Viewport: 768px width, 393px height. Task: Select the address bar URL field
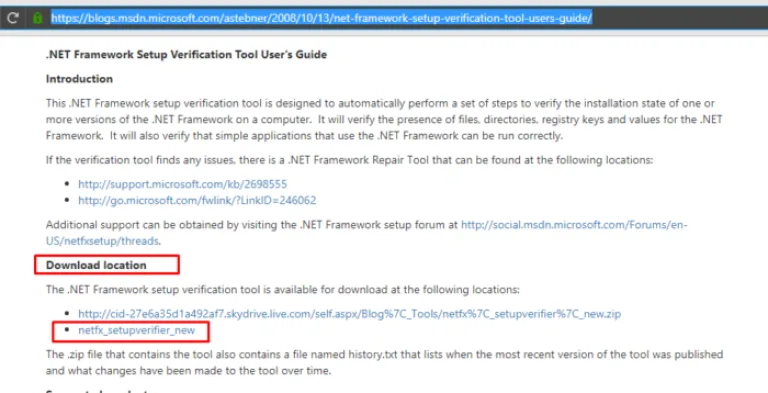tap(321, 19)
